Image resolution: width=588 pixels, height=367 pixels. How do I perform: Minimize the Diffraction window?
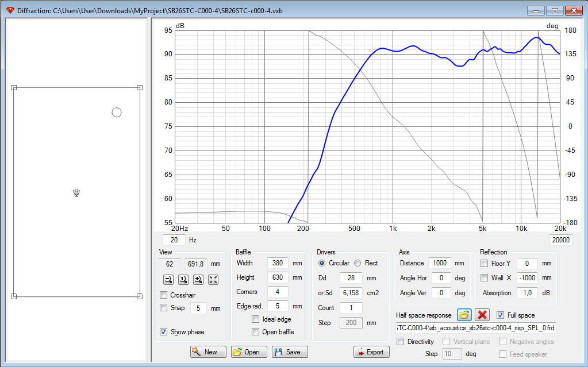(x=536, y=10)
